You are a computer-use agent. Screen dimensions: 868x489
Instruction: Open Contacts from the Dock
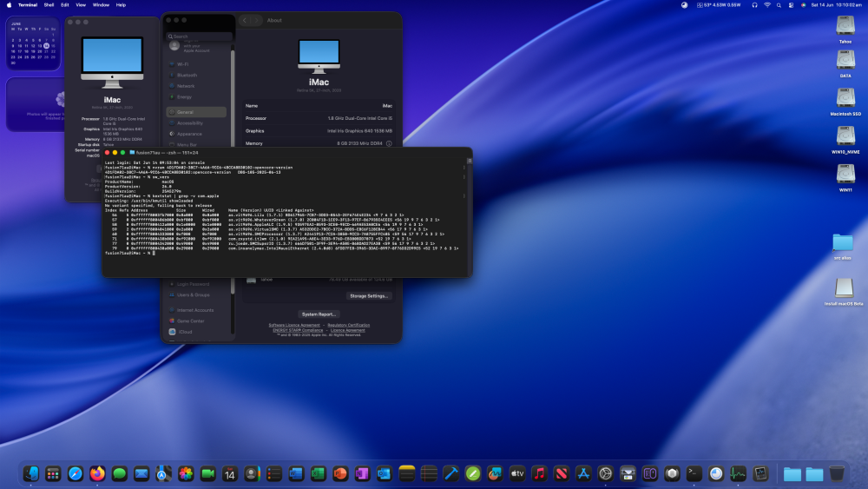pos(252,473)
